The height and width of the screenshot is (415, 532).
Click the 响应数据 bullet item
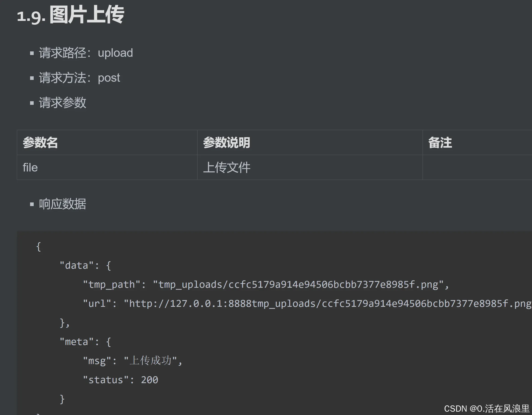click(x=62, y=204)
